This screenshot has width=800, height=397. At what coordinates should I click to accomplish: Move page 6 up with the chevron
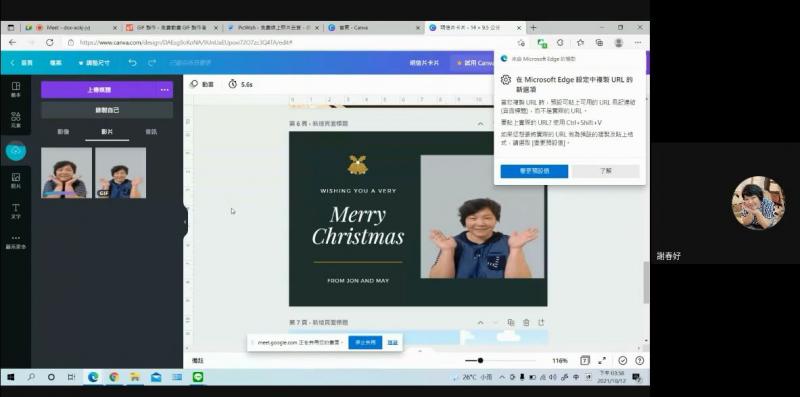click(480, 123)
